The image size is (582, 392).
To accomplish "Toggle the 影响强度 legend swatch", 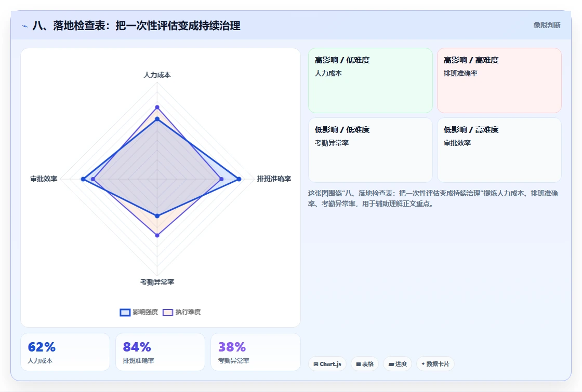I will [125, 312].
